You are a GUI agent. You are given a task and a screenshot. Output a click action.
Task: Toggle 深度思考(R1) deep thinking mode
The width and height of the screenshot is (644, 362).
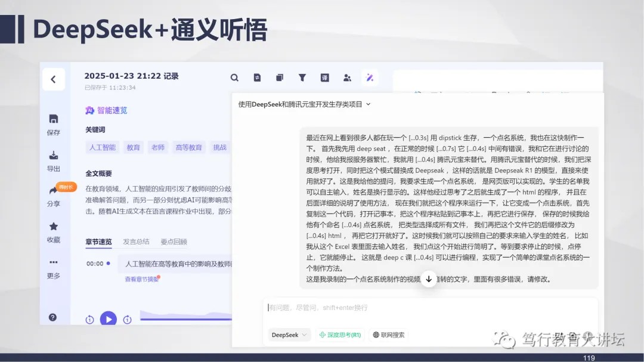(340, 335)
